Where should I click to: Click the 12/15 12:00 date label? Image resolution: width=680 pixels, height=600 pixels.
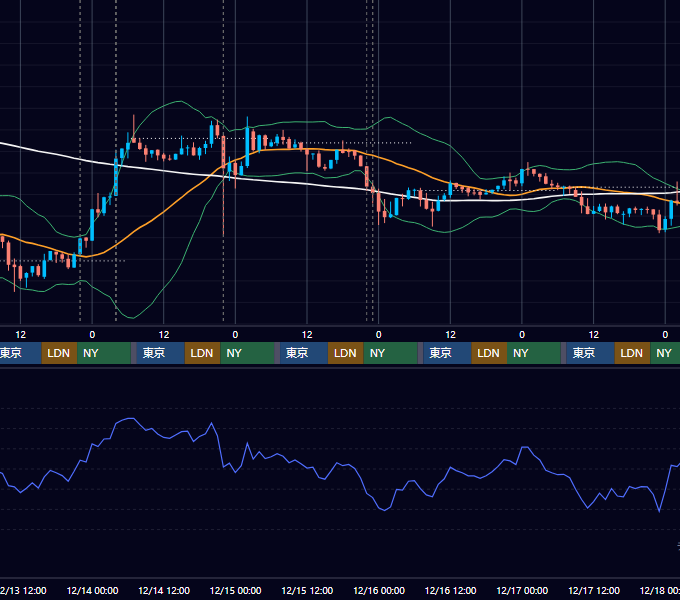click(x=307, y=590)
